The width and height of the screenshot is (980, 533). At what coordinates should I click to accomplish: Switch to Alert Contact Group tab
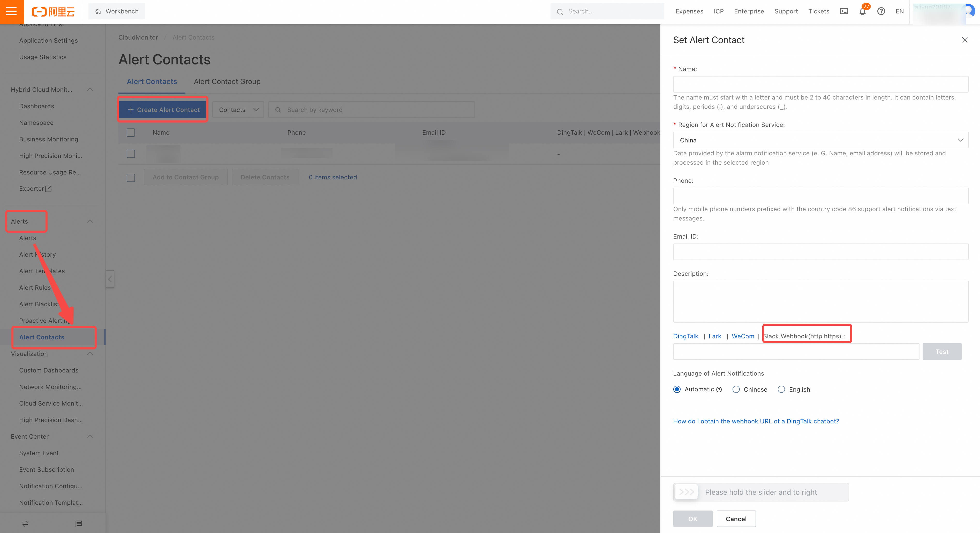click(227, 82)
